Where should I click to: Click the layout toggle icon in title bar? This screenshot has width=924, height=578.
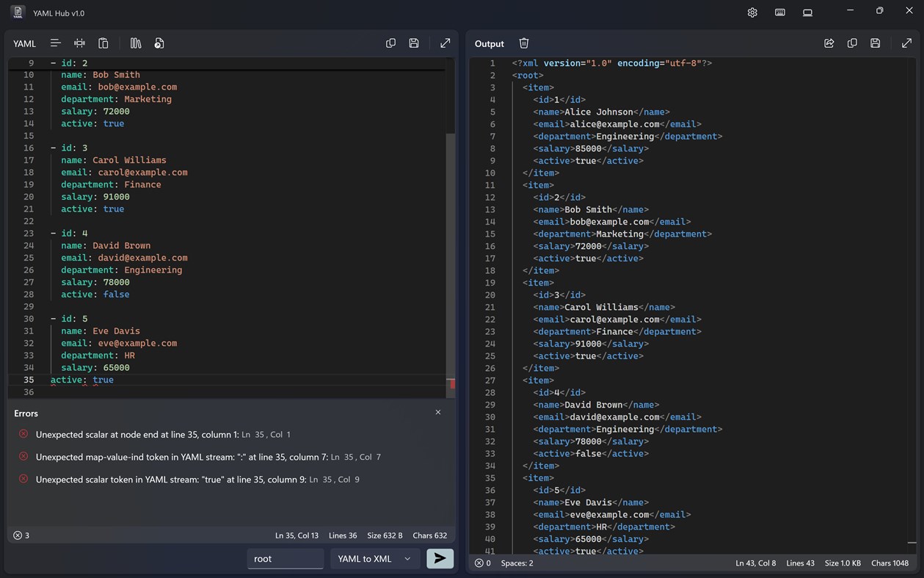click(x=807, y=12)
